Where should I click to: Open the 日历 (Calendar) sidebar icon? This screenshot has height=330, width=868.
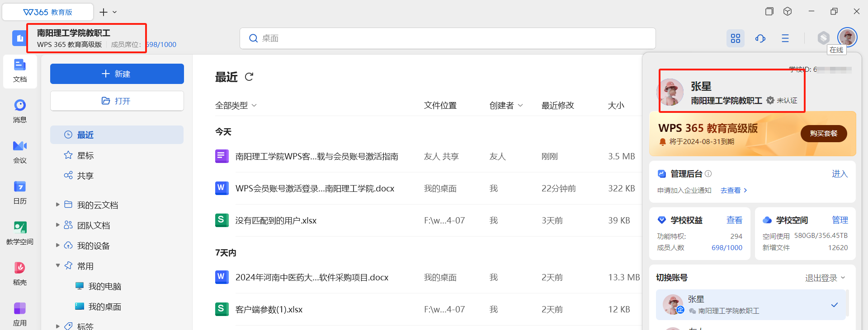pos(20,191)
